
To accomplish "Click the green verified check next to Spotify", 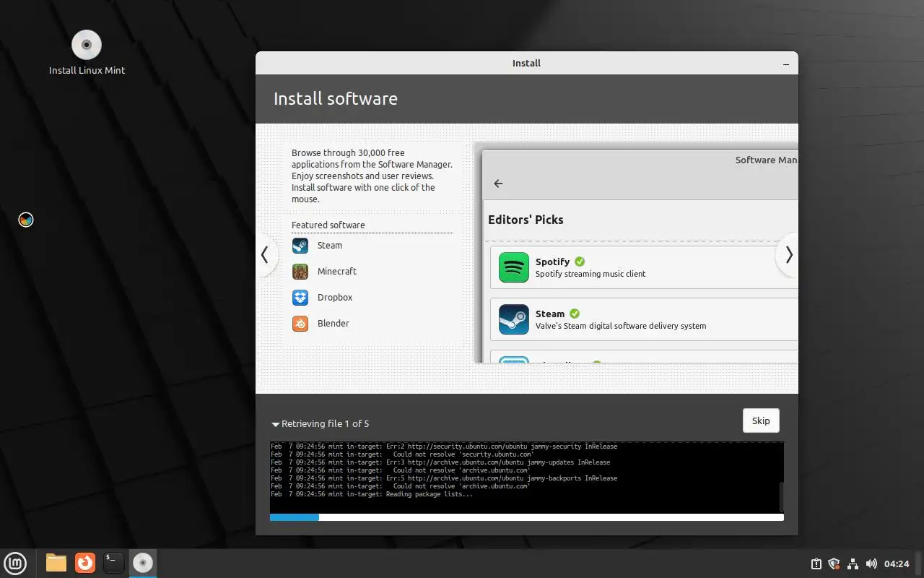I will 580,262.
